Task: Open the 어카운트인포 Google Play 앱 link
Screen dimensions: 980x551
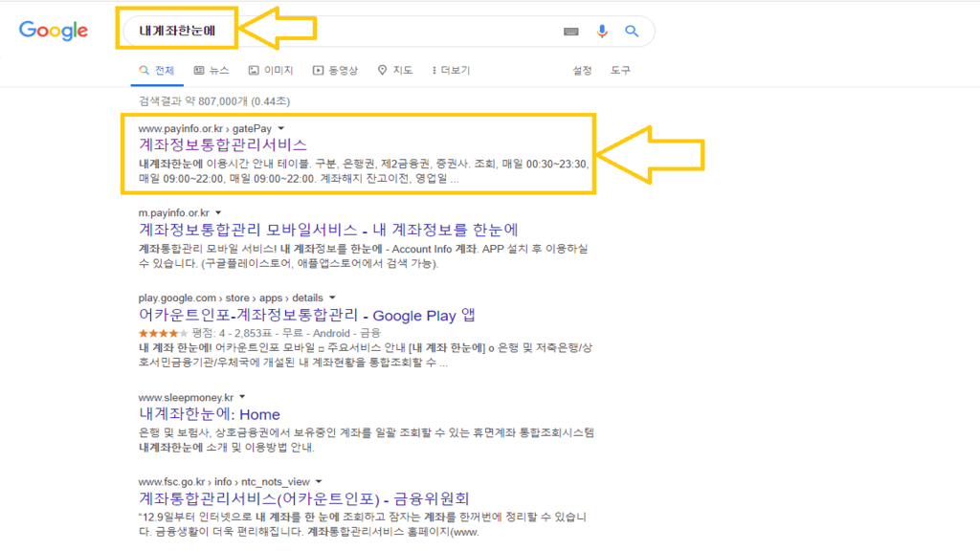Action: 307,316
